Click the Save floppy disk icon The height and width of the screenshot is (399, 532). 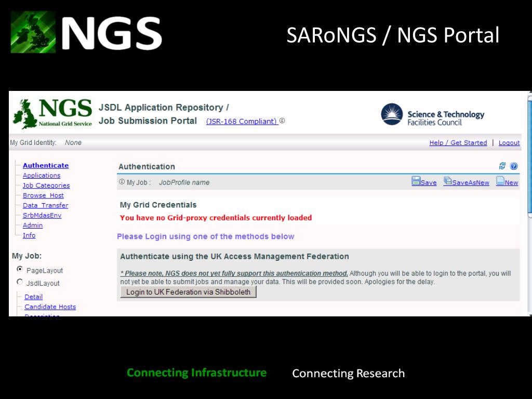pyautogui.click(x=416, y=181)
